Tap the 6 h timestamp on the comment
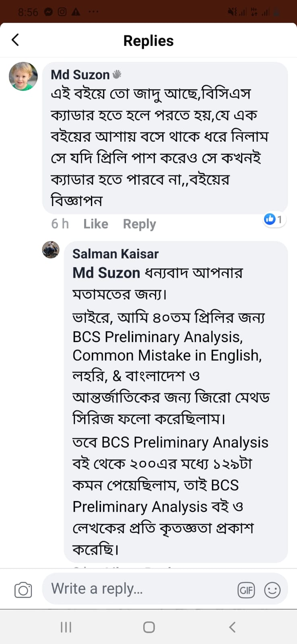The width and height of the screenshot is (297, 644). pos(60,224)
